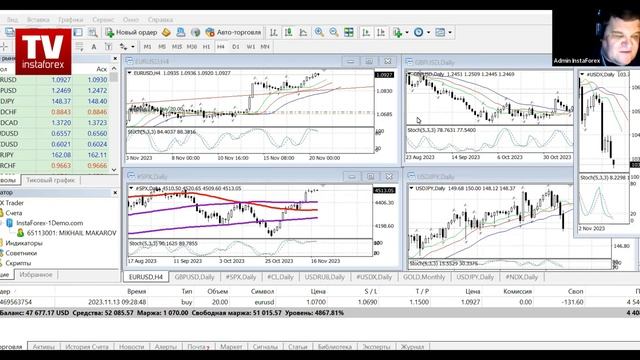Viewport: 640px width, 360px height.
Task: Click the periods clock icon
Action: (418, 32)
